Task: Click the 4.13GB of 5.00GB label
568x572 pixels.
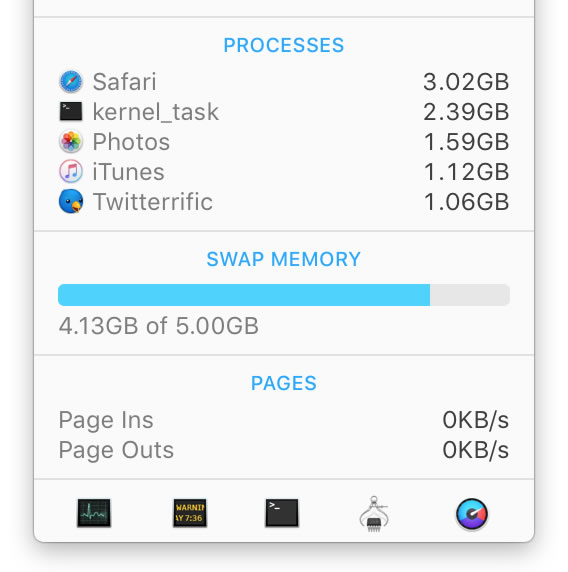Action: point(159,326)
